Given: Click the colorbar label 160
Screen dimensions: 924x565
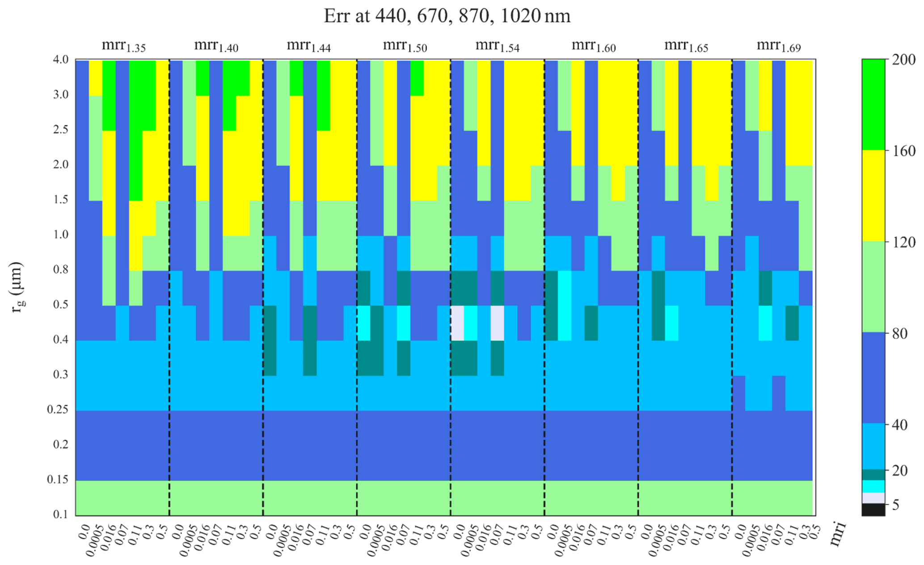Looking at the screenshot, I should point(903,151).
